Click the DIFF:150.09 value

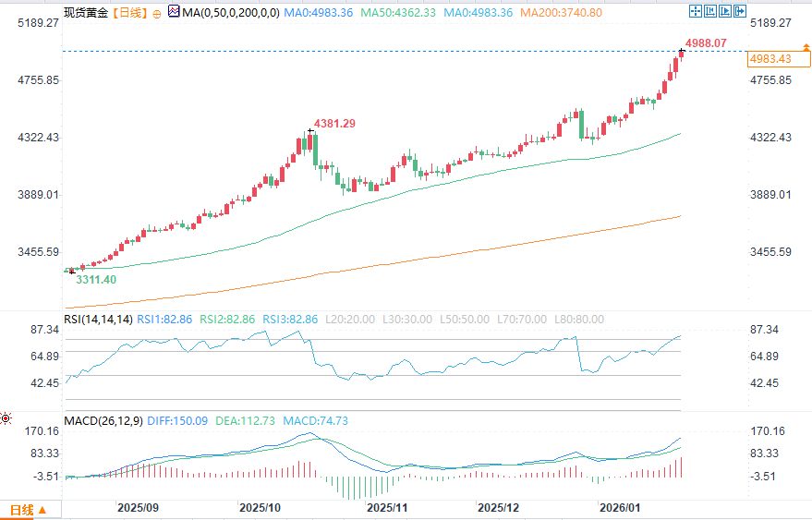click(177, 421)
